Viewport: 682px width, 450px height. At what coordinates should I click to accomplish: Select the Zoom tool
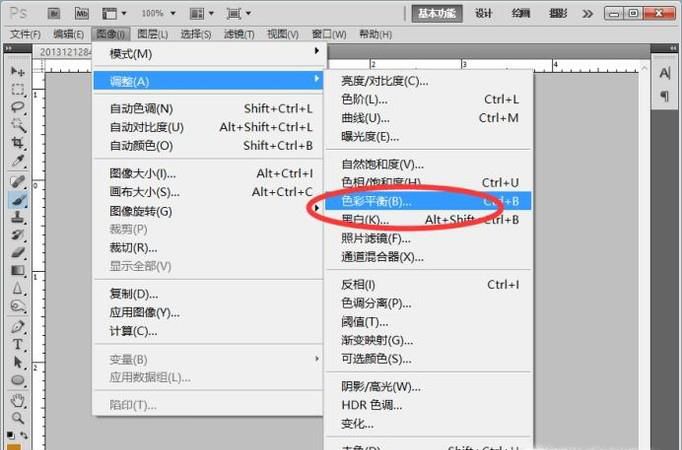tap(17, 418)
